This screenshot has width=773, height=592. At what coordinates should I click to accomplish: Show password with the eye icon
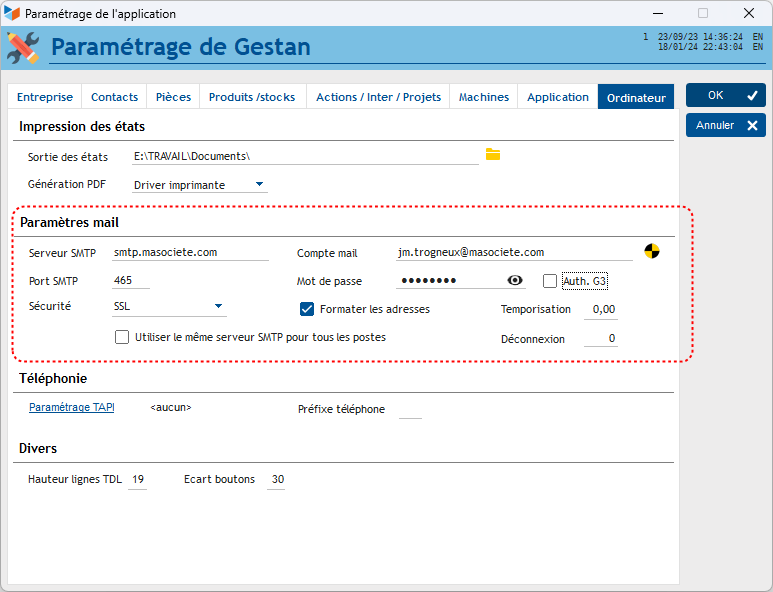tap(515, 281)
